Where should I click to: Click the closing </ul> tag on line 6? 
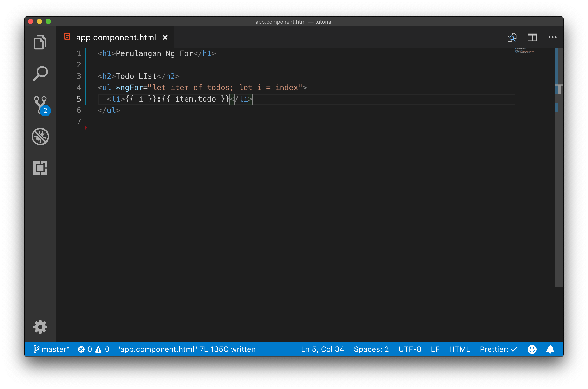[109, 110]
